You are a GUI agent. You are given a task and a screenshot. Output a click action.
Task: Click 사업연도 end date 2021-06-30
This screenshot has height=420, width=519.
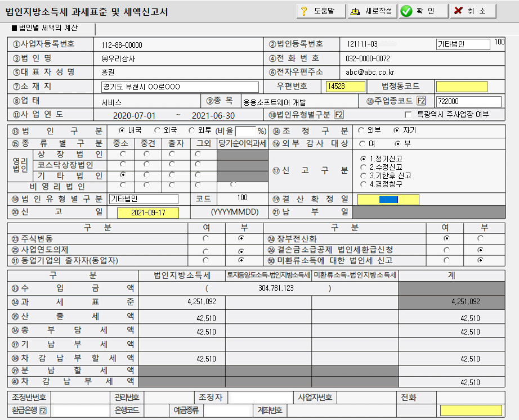click(x=213, y=116)
